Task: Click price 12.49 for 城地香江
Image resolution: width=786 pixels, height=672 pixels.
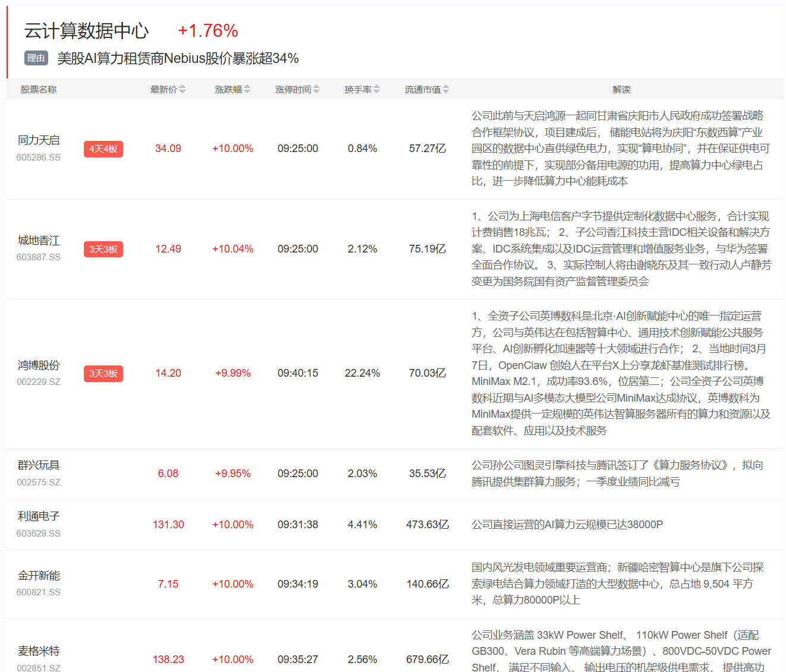Action: [168, 249]
